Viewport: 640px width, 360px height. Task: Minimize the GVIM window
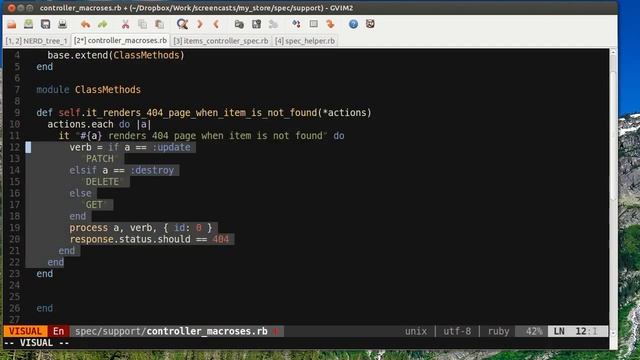tap(21, 8)
